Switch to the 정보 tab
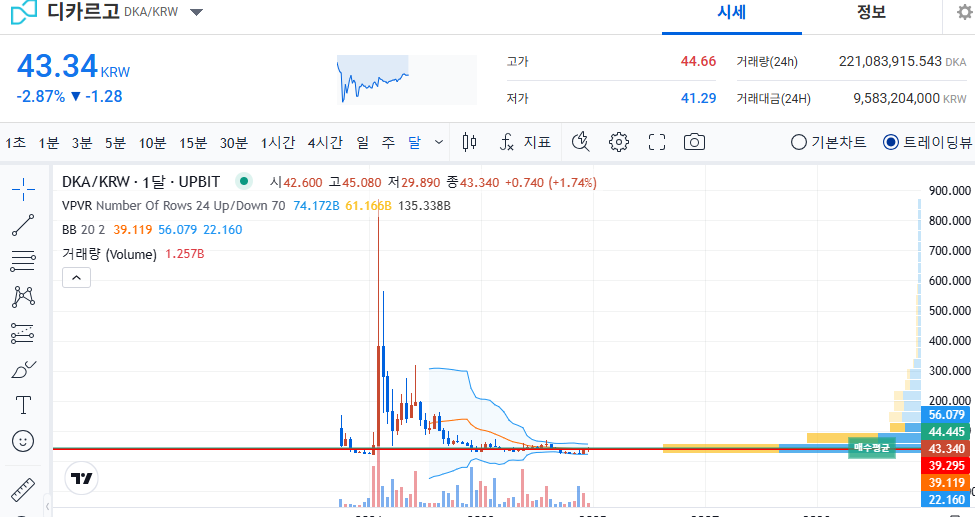This screenshot has height=517, width=975. (871, 12)
